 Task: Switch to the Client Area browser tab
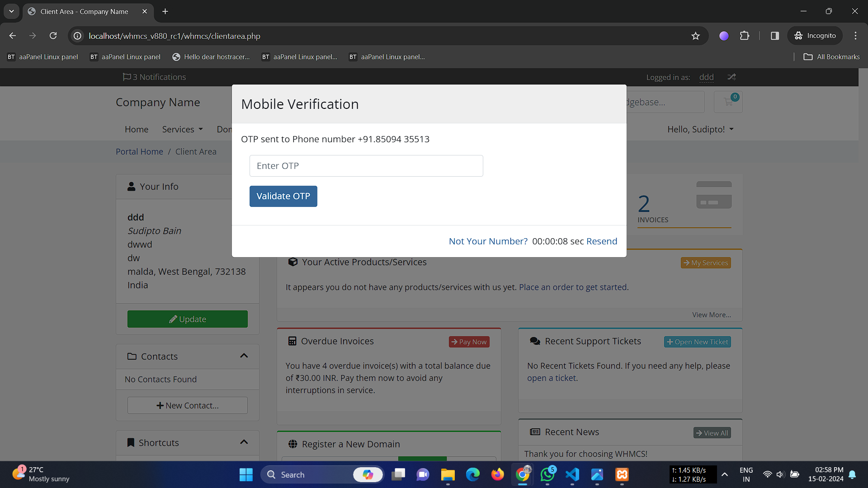(84, 11)
